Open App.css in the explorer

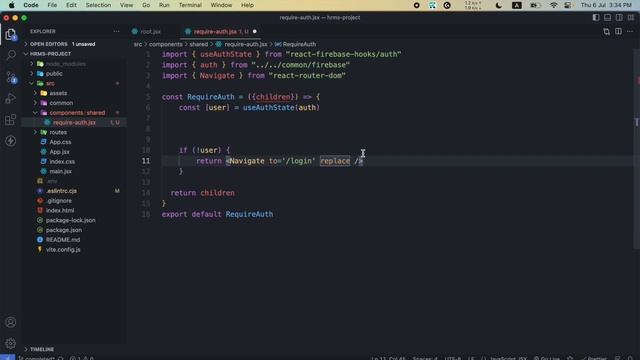click(x=60, y=142)
